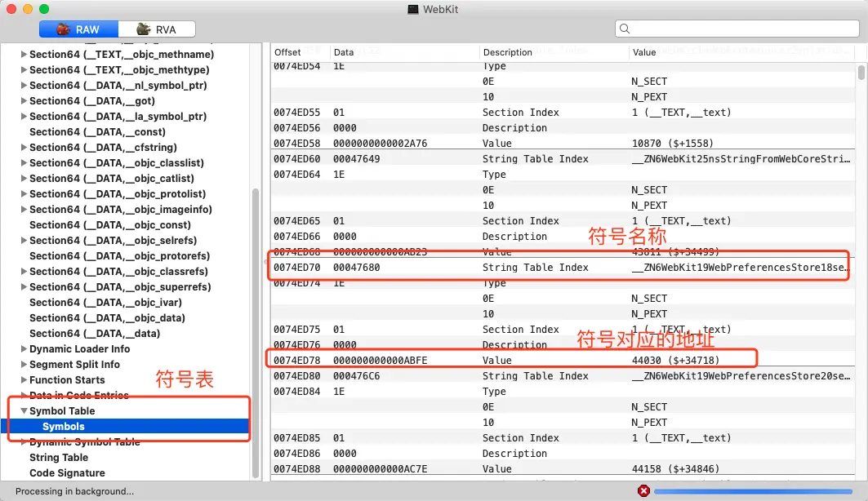
Task: Click value 44158 ($+34846)
Action: point(675,468)
